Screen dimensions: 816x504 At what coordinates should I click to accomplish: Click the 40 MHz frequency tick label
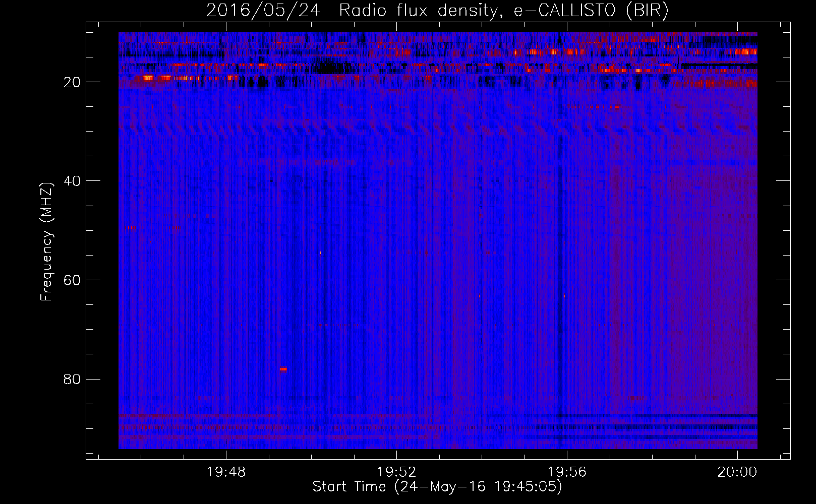72,181
